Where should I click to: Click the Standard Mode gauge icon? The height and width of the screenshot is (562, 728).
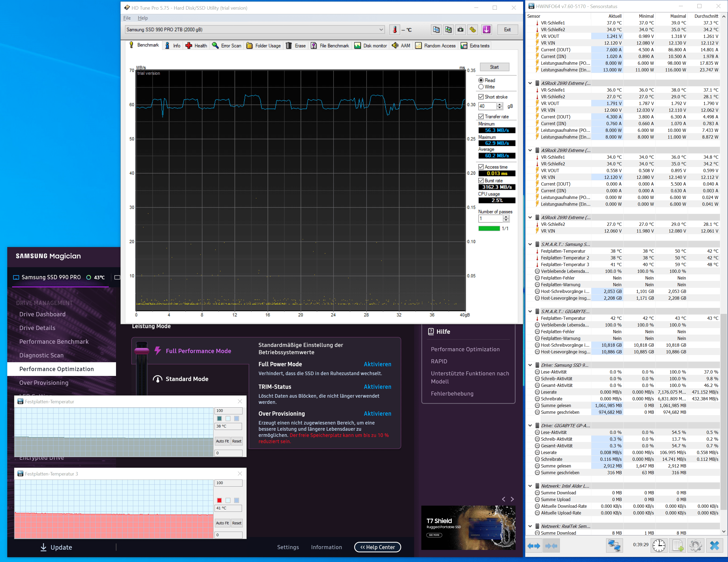(x=157, y=379)
